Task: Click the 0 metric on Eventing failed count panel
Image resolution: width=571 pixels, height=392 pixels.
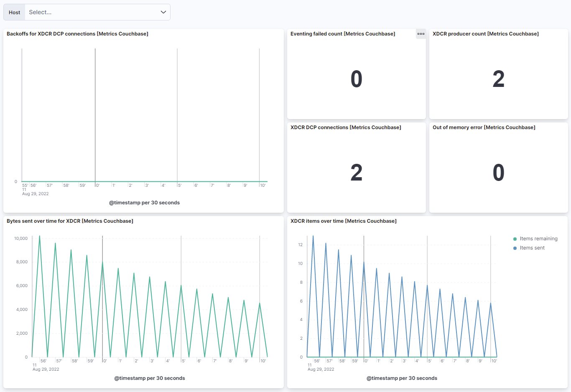Action: pyautogui.click(x=356, y=79)
